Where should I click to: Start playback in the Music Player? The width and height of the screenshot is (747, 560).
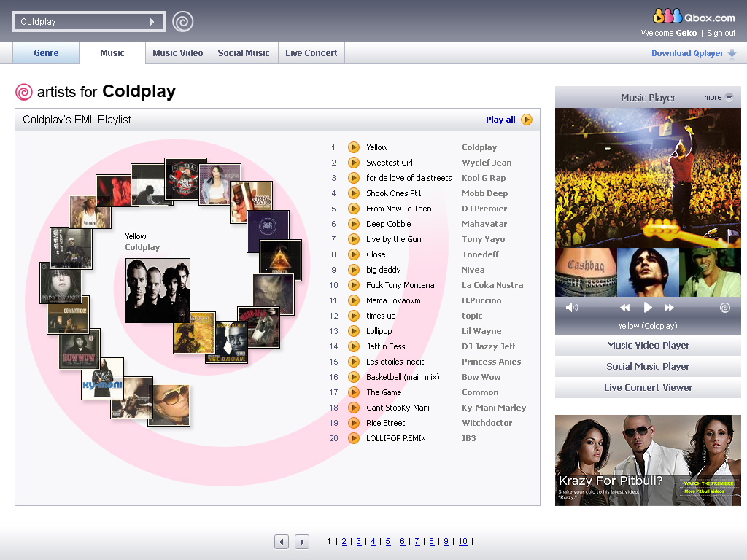(x=648, y=308)
